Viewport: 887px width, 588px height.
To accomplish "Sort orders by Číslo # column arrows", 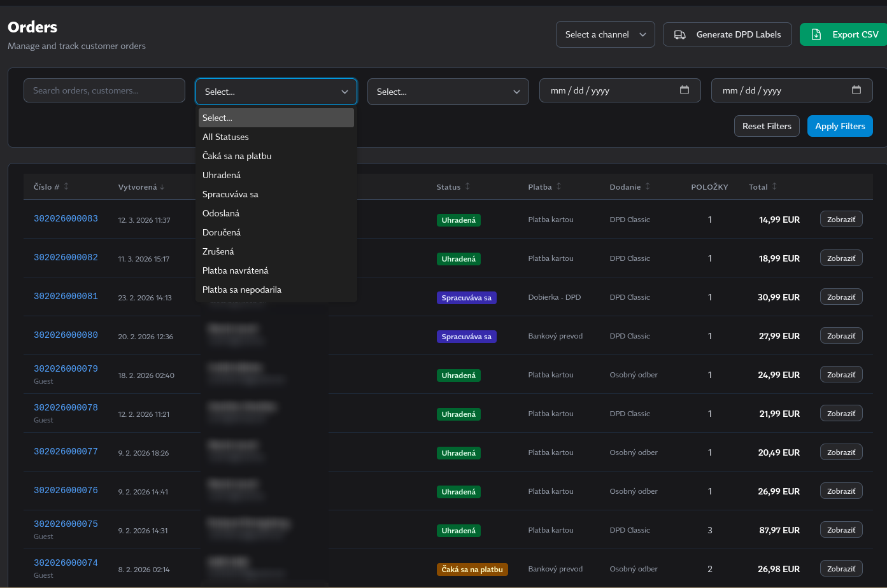I will click(66, 186).
